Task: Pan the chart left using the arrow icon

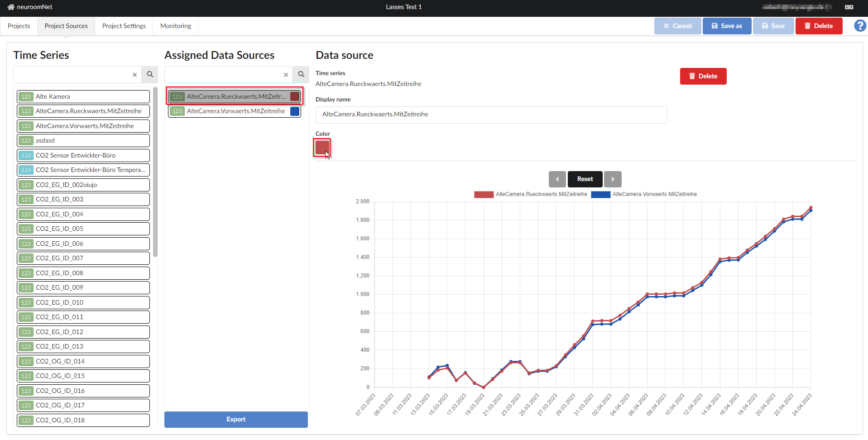Action: 557,179
